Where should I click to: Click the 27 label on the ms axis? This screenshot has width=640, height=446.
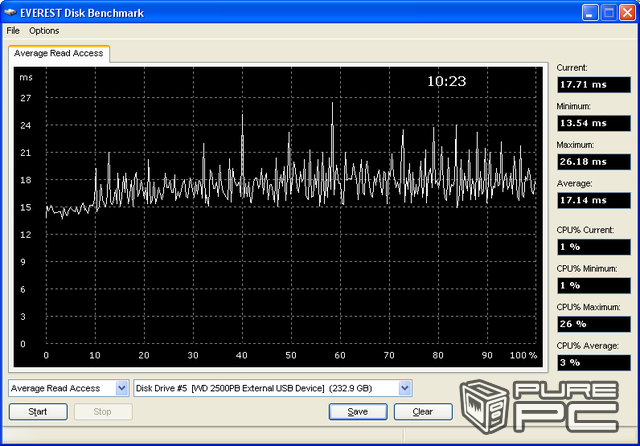(26, 98)
